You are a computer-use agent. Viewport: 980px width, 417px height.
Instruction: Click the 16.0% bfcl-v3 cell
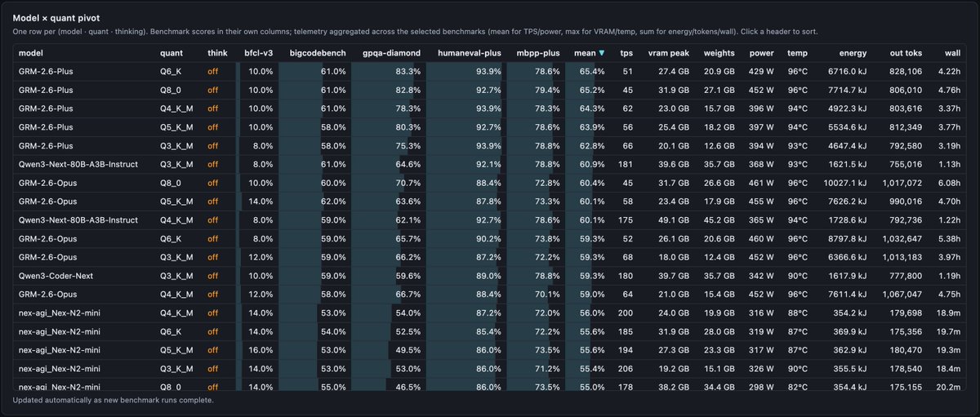coord(261,351)
